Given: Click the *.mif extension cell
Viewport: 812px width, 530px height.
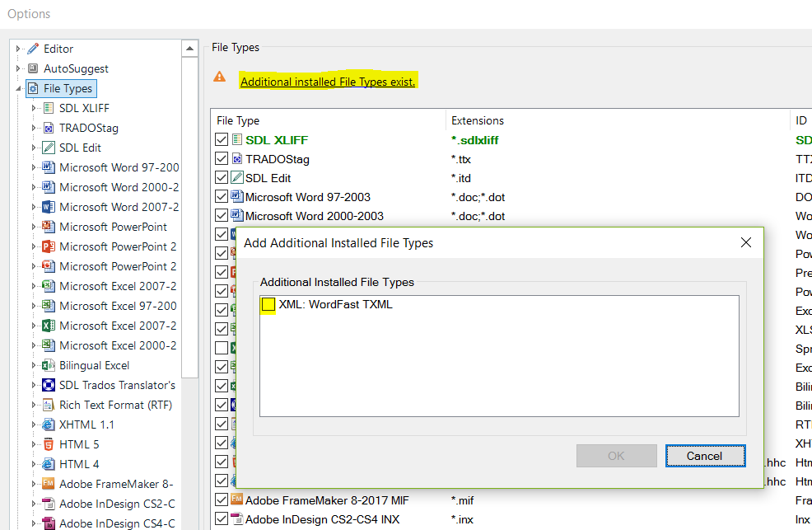Looking at the screenshot, I should [x=463, y=500].
